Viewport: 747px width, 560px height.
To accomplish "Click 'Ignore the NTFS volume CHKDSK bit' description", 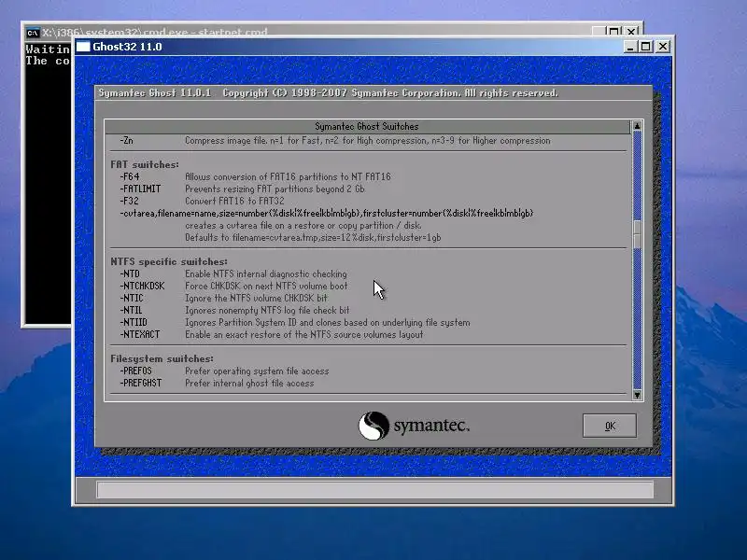I will (256, 298).
